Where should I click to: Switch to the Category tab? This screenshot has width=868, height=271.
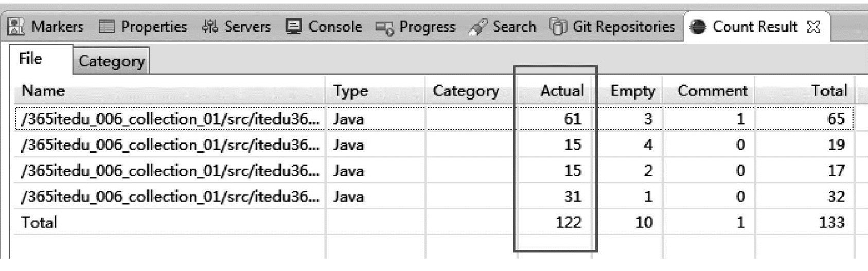tap(111, 61)
